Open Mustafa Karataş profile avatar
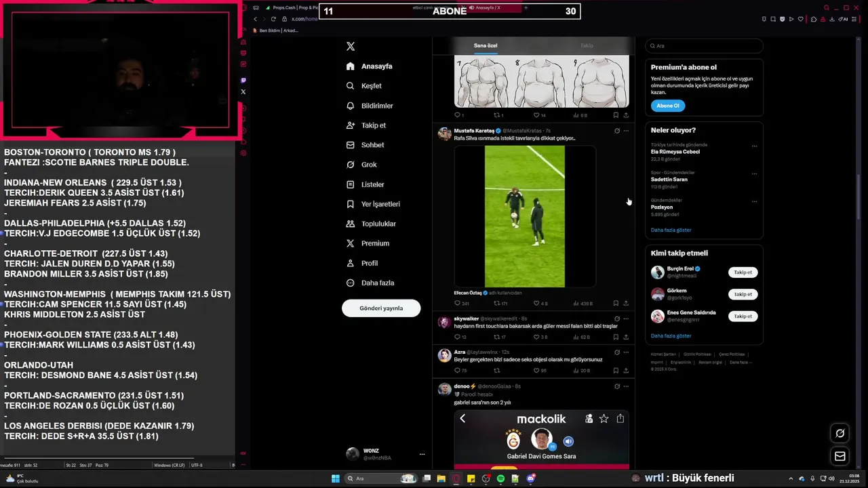The width and height of the screenshot is (868, 488). pos(444,134)
